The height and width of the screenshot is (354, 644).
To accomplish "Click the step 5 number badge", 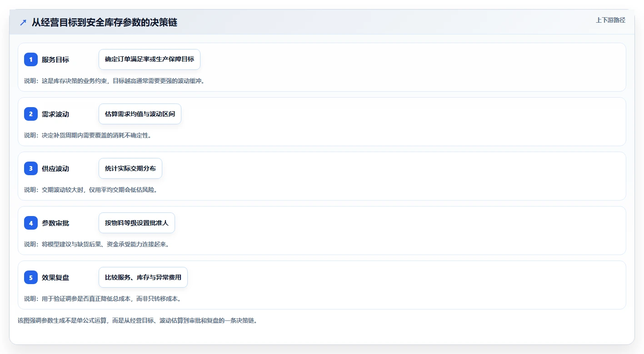I will point(31,277).
